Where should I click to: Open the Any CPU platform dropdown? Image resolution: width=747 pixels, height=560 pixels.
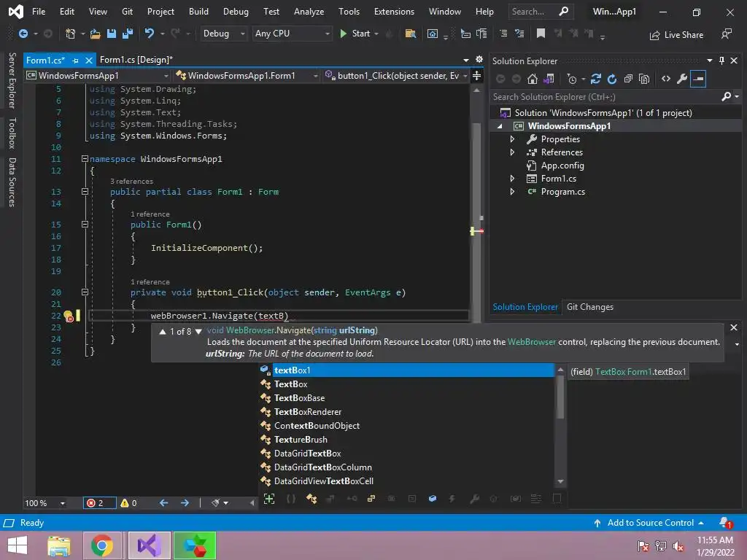[292, 34]
